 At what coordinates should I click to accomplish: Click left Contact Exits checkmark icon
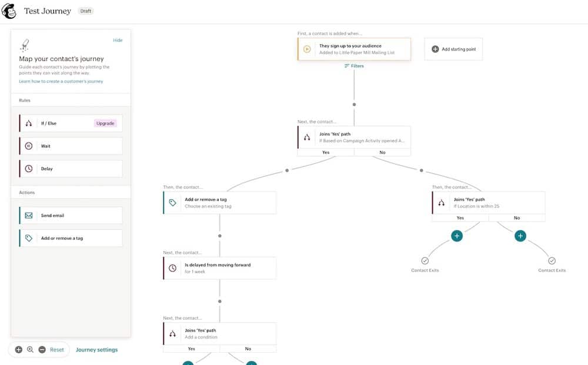[x=425, y=260]
